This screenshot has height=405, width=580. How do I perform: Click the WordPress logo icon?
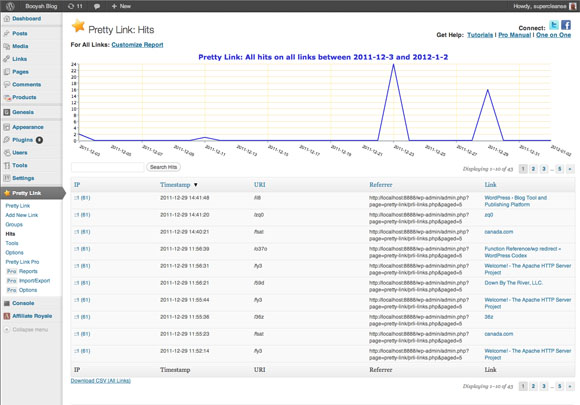pos(10,6)
